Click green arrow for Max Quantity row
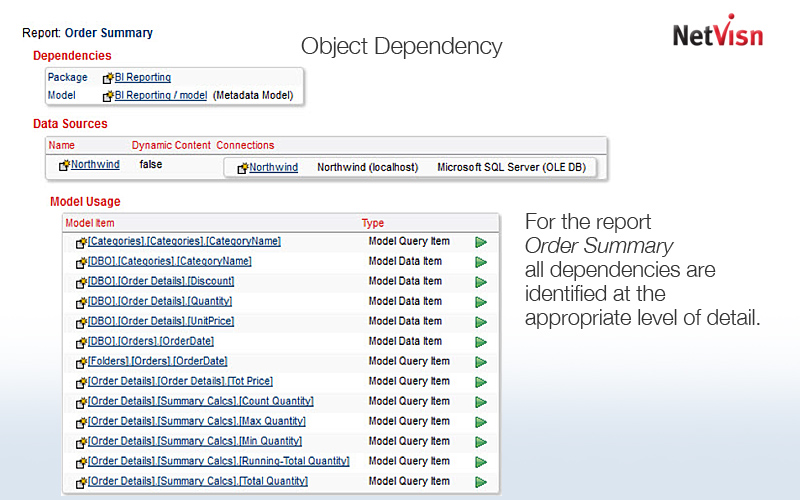 pos(481,422)
